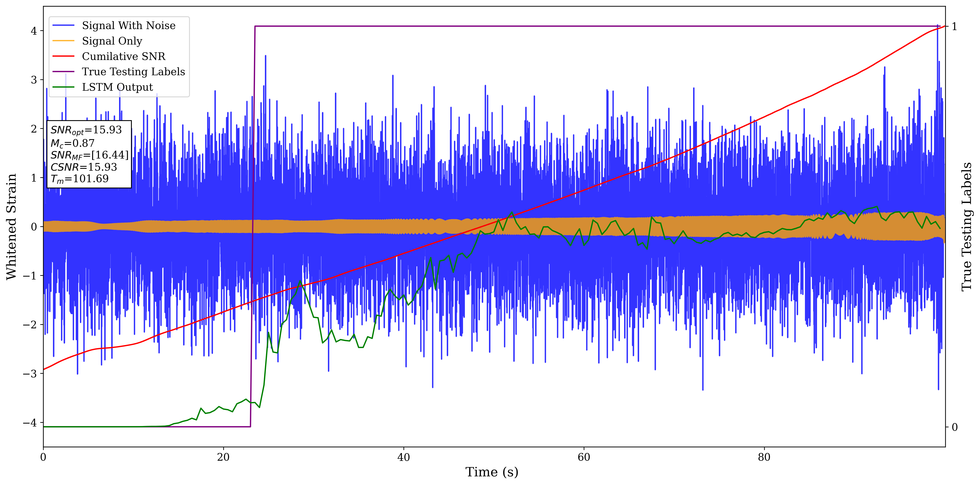Click the purple True Testing Labels legend line
Image resolution: width=980 pixels, height=485 pixels.
[63, 72]
